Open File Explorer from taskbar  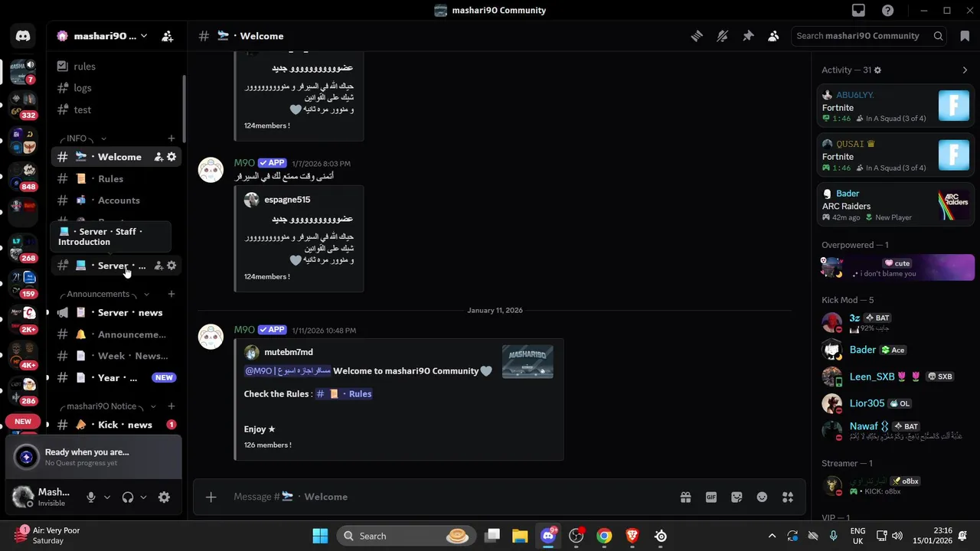pyautogui.click(x=520, y=536)
